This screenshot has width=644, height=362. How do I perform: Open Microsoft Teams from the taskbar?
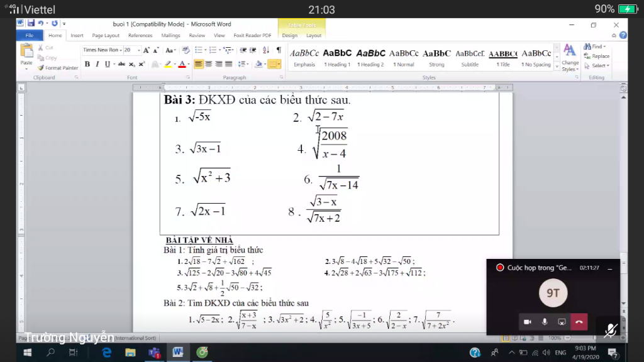point(155,353)
